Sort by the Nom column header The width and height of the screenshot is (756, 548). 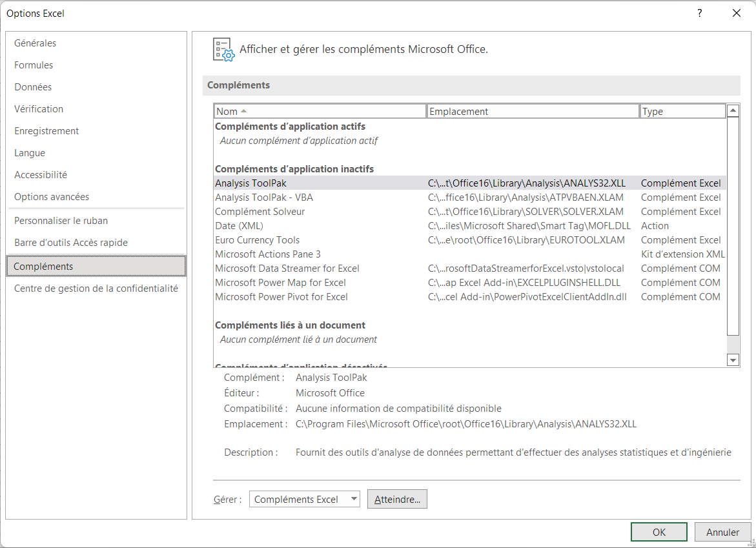320,111
